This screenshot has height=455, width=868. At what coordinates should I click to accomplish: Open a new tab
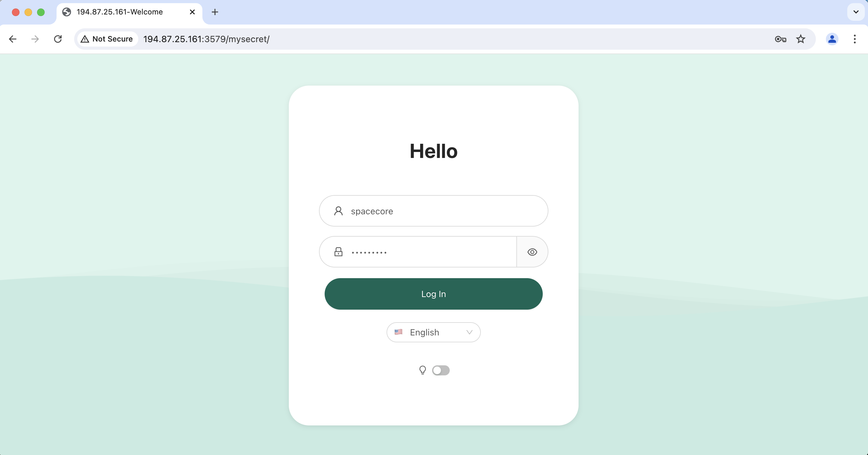(x=215, y=12)
